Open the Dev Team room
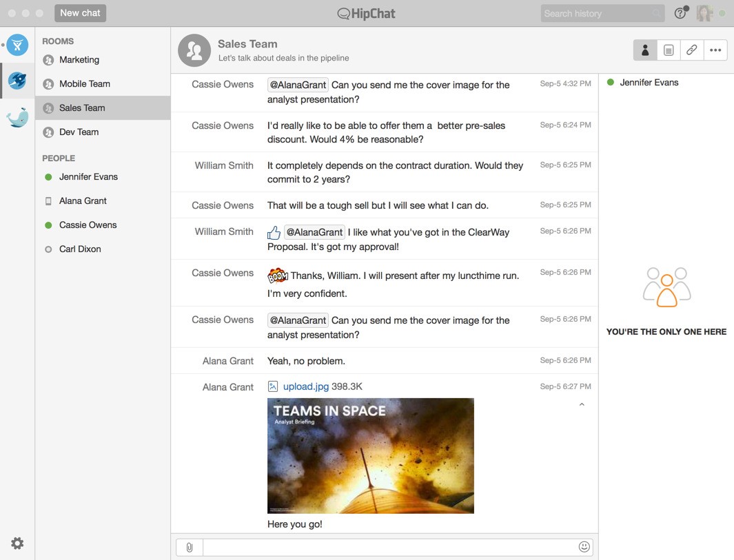 (79, 132)
